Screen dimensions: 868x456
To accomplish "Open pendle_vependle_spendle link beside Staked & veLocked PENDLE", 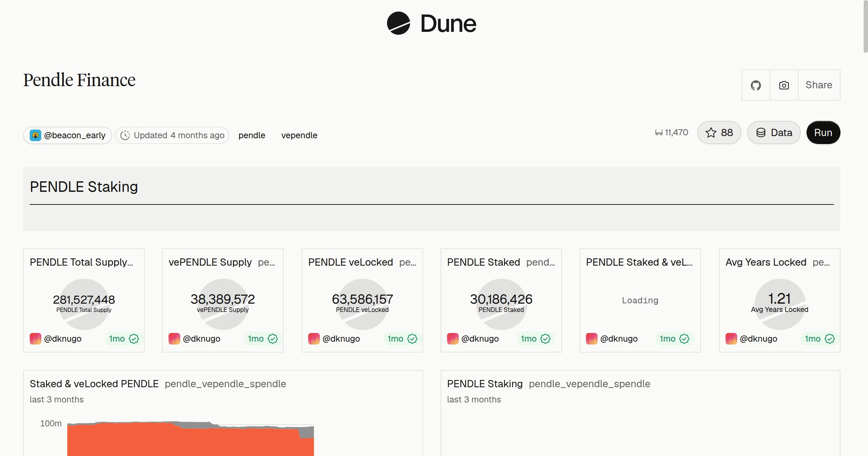I will pos(225,384).
